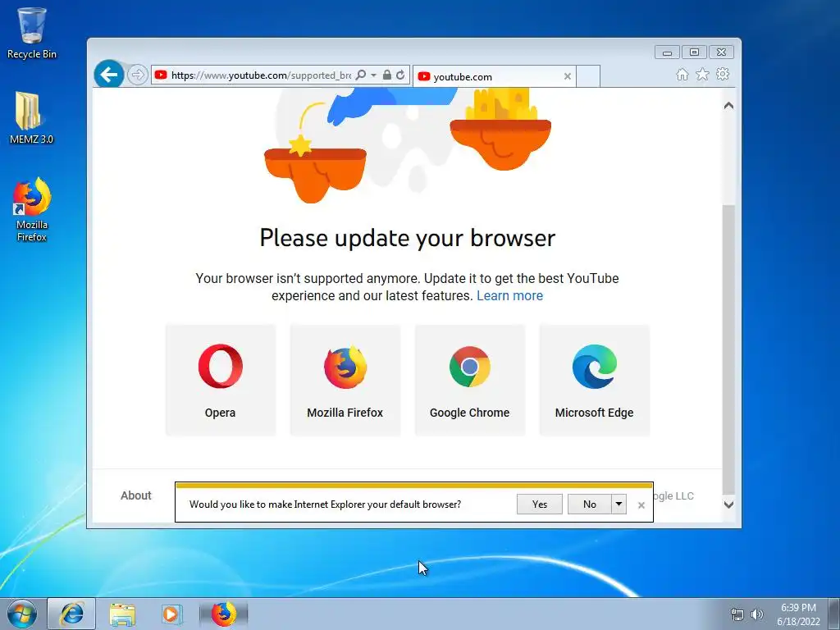840x630 pixels.
Task: Open a new tab with the blank tab button
Action: click(587, 76)
